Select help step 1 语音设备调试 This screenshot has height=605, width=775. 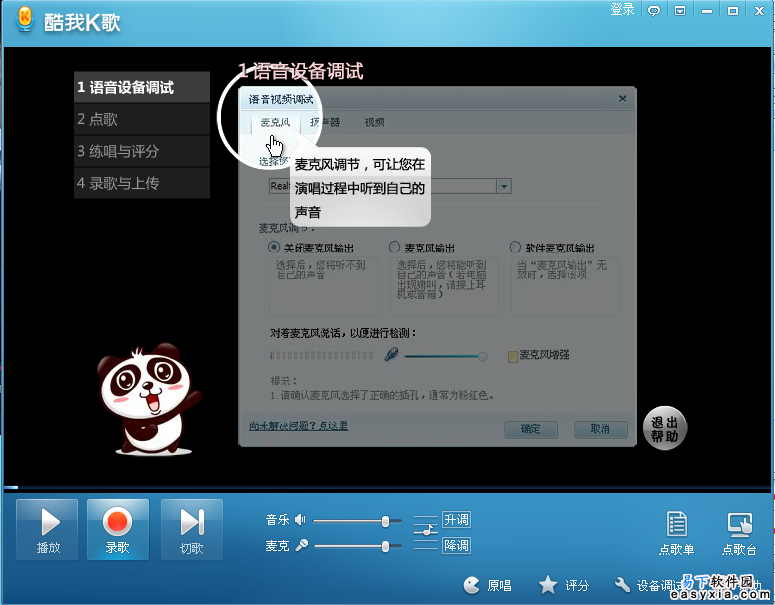tap(142, 87)
